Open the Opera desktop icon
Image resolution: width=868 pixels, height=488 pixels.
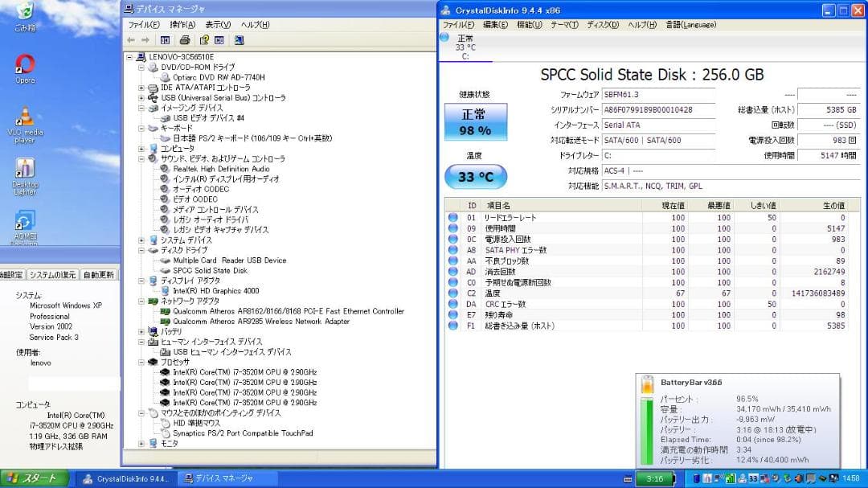pos(25,68)
